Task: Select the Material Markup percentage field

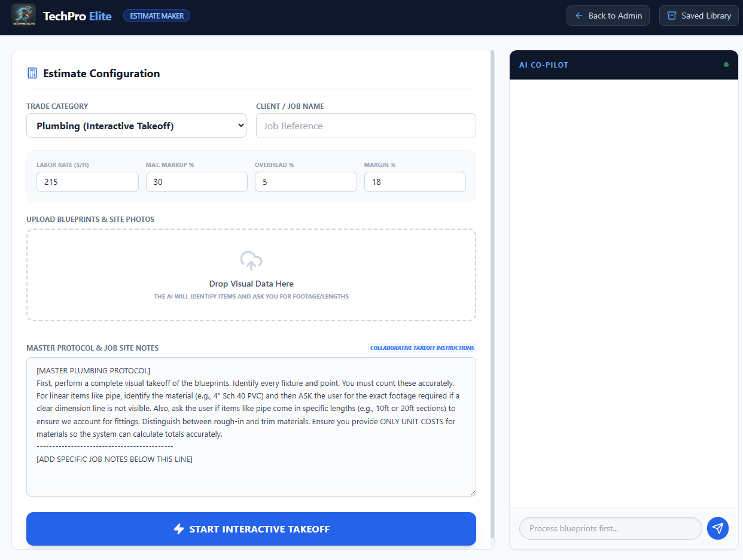Action: [196, 181]
